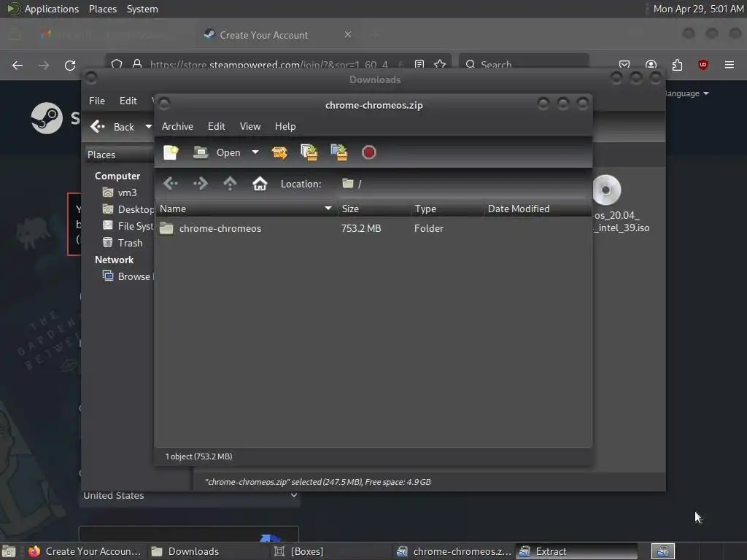Reload the Steam page in Firefox
747x560 pixels.
[70, 65]
